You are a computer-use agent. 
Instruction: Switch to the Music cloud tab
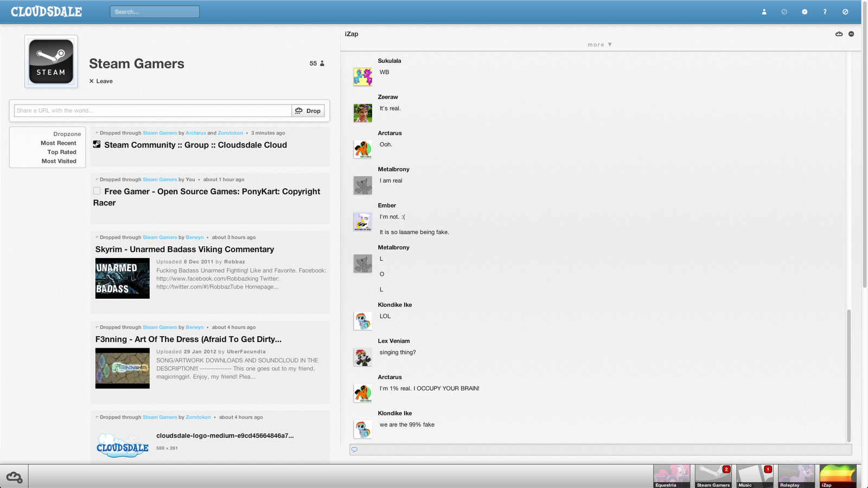click(x=755, y=476)
